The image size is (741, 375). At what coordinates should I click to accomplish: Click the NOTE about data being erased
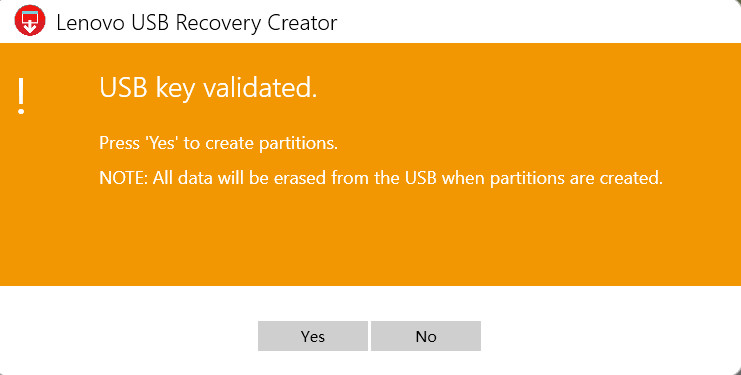click(381, 178)
